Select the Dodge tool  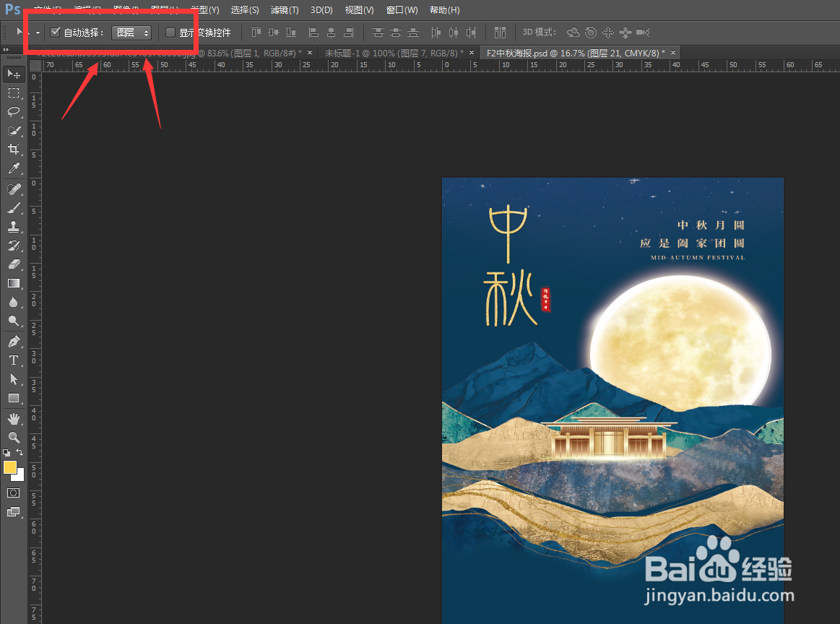coord(14,321)
